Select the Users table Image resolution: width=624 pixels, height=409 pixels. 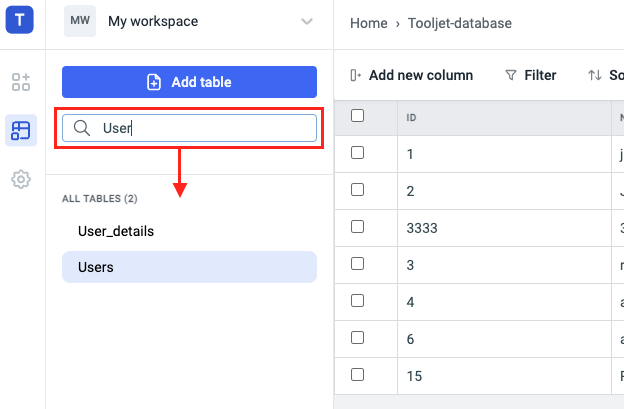tap(96, 267)
